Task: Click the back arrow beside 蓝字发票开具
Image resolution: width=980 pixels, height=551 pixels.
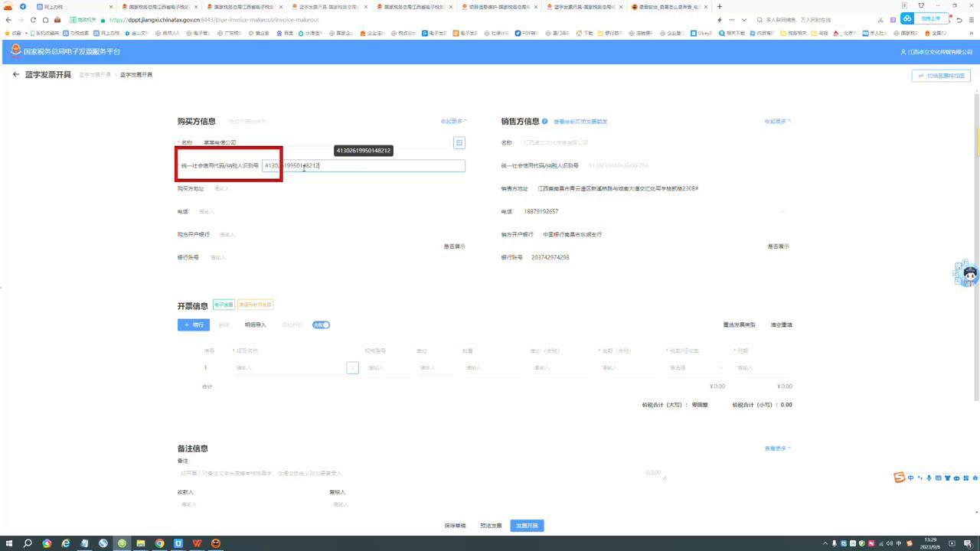Action: pos(15,74)
